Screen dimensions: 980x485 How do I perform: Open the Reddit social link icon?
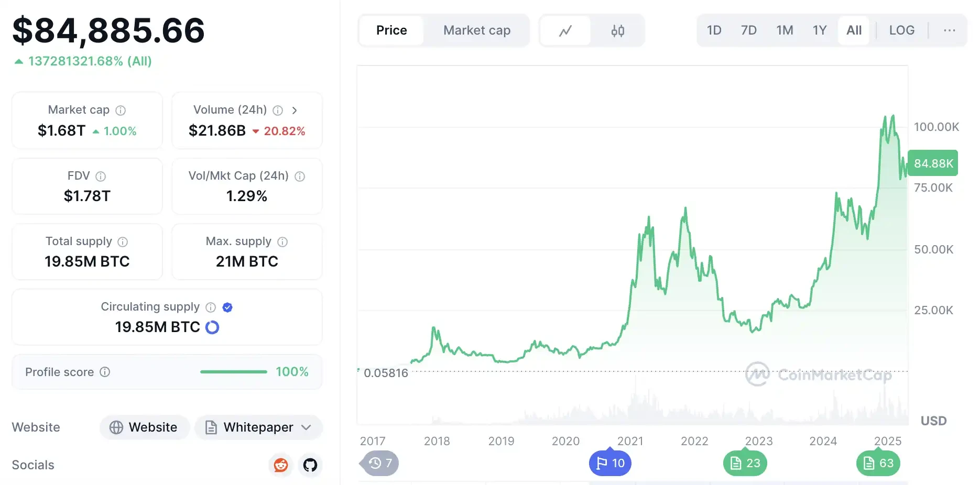click(x=281, y=465)
